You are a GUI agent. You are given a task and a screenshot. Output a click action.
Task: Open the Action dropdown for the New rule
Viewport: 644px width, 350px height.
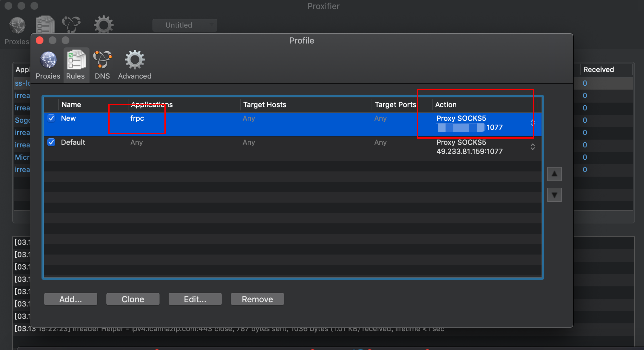click(533, 123)
